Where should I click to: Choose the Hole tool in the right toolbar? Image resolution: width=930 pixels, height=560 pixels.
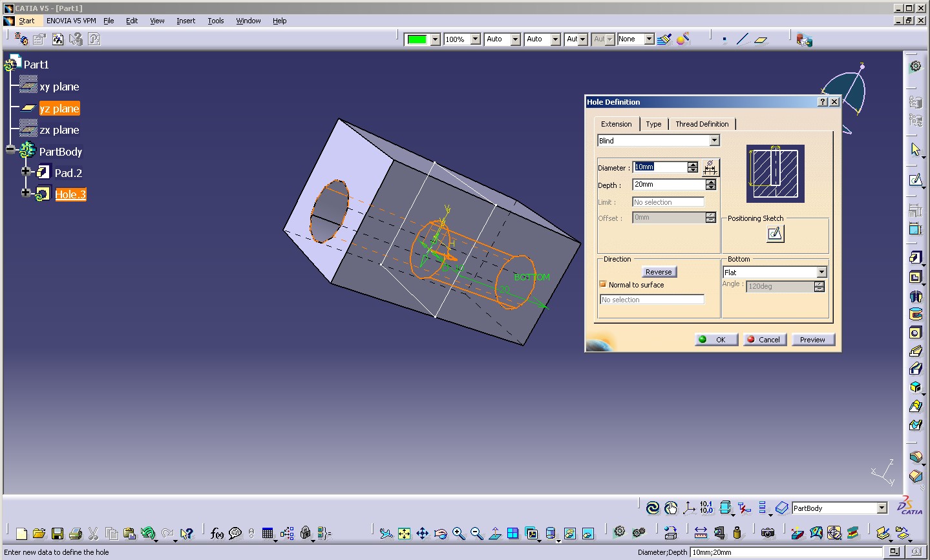pos(915,333)
